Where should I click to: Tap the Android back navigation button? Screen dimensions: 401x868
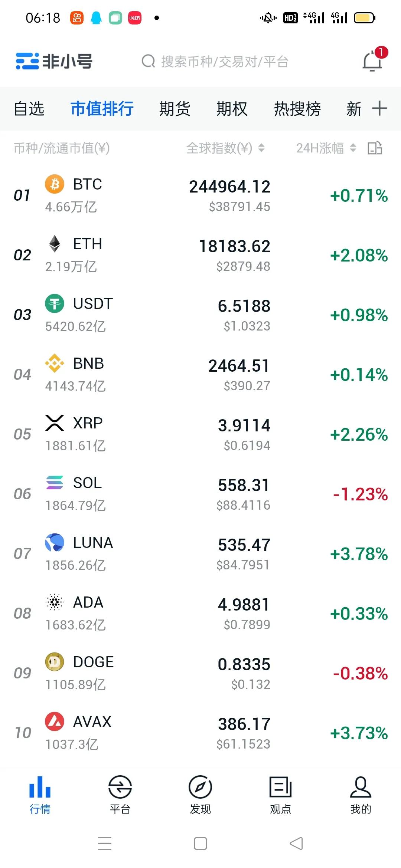click(x=296, y=844)
